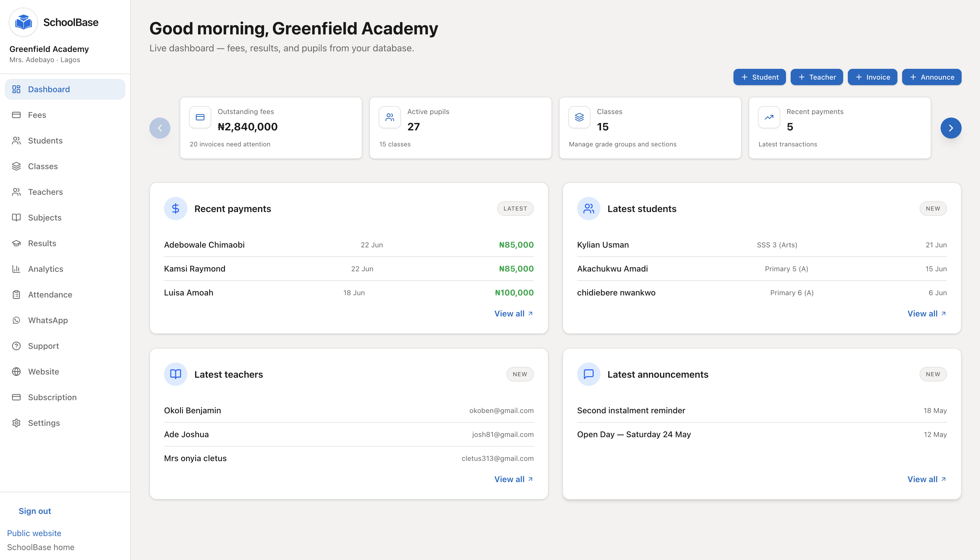Viewport: 980px width, 560px height.
Task: Click the Classes stat card layers icon
Action: (579, 117)
